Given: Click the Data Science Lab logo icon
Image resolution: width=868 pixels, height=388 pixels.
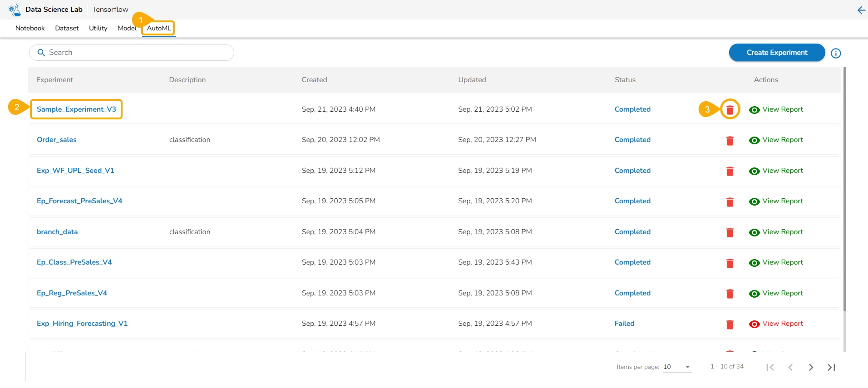Looking at the screenshot, I should [15, 10].
